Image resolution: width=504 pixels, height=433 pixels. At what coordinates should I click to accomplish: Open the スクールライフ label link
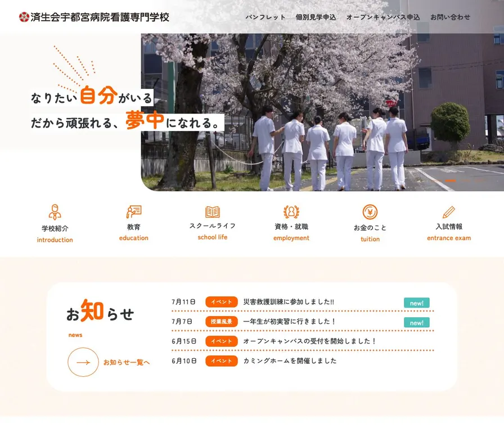click(x=213, y=226)
